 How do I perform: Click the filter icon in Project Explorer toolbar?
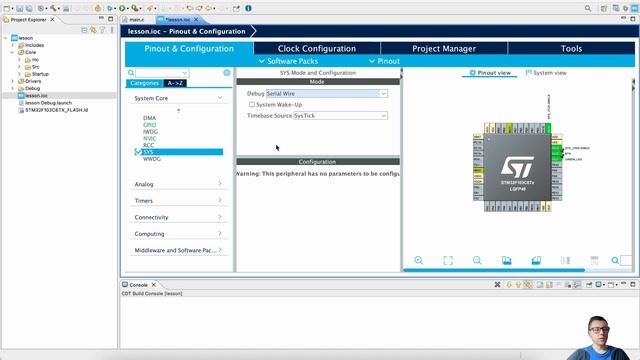[103, 30]
